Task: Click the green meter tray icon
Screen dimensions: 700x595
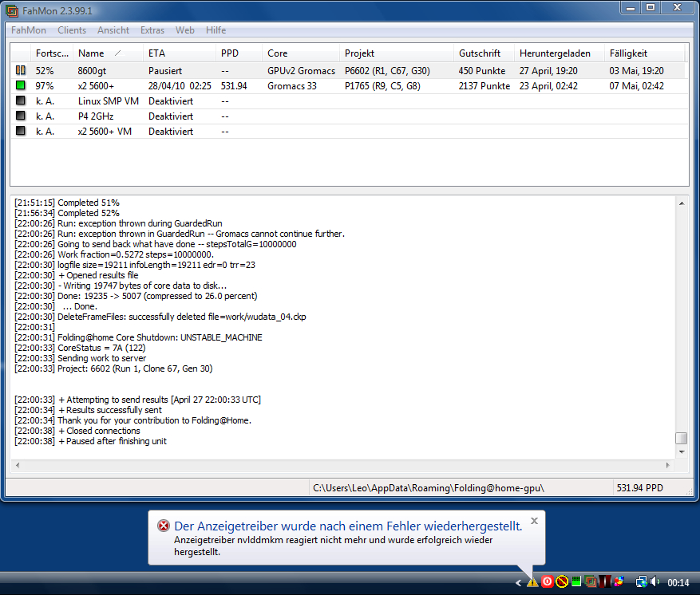Action: [576, 581]
